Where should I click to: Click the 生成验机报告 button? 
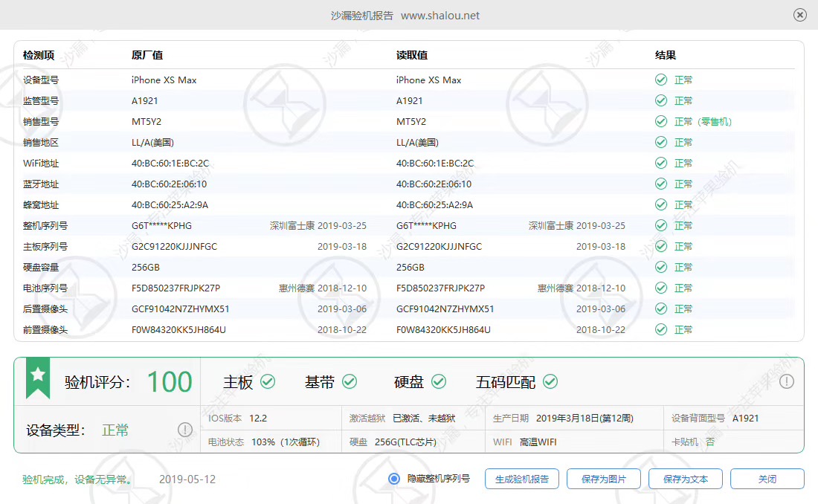point(522,479)
